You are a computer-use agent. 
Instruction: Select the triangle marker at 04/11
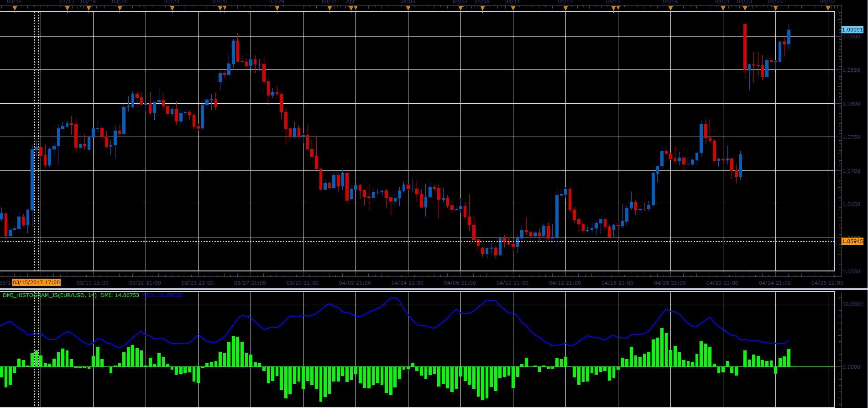[513, 8]
